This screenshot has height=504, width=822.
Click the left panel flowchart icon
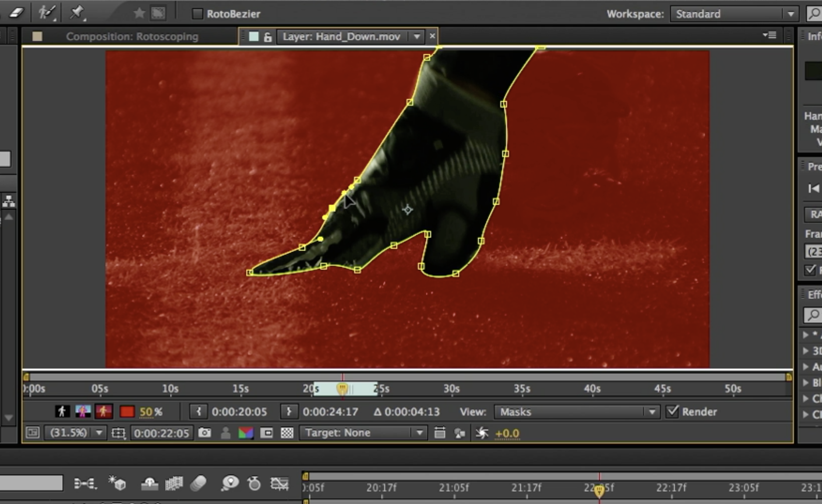coord(9,201)
